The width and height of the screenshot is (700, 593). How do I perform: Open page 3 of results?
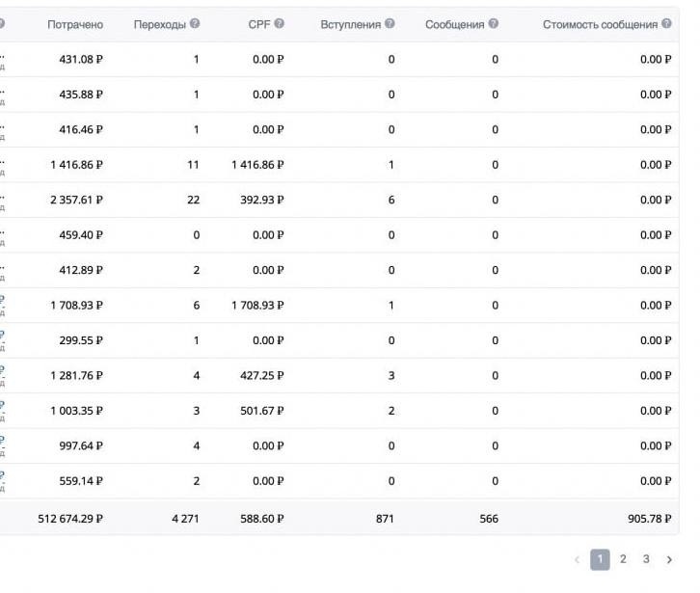click(646, 559)
